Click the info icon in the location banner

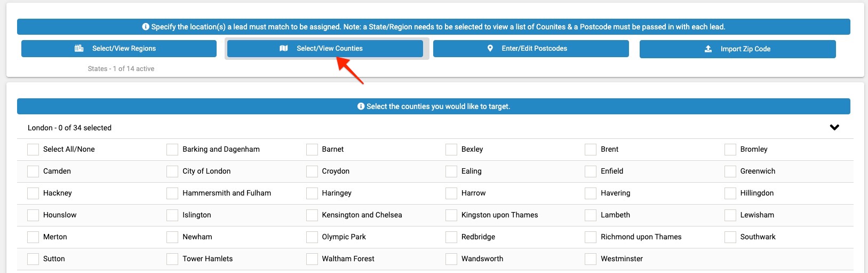click(146, 27)
